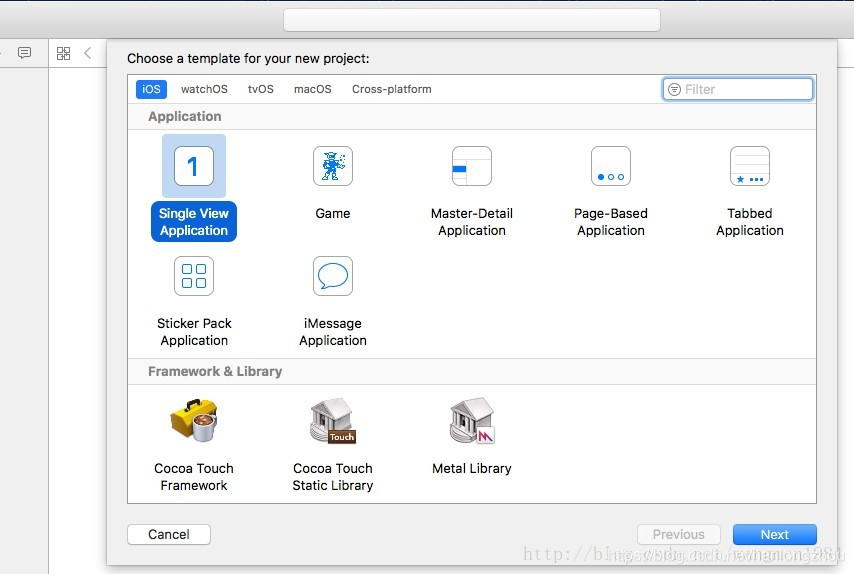Choose the Tabbed Application template icon
The image size is (854, 574).
pos(750,166)
